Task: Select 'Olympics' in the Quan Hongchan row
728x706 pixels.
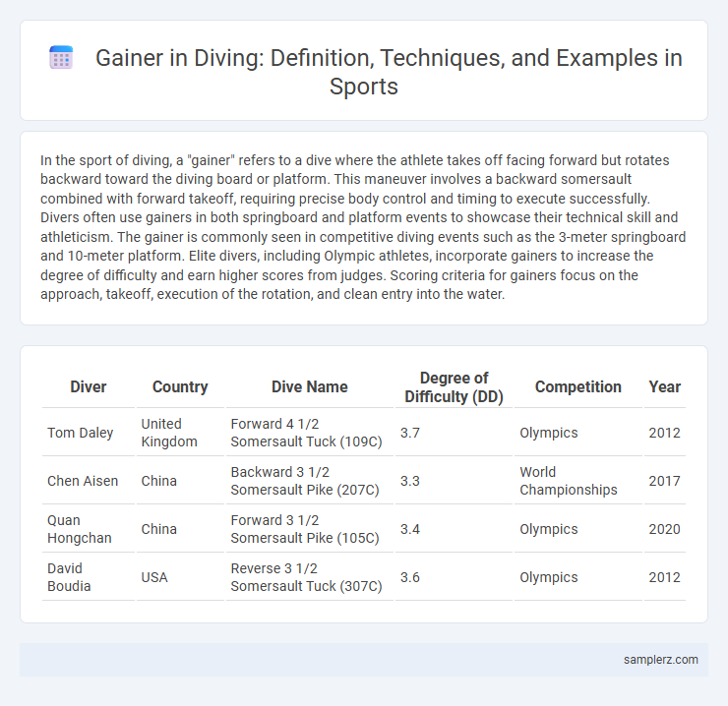Action: pos(578,529)
